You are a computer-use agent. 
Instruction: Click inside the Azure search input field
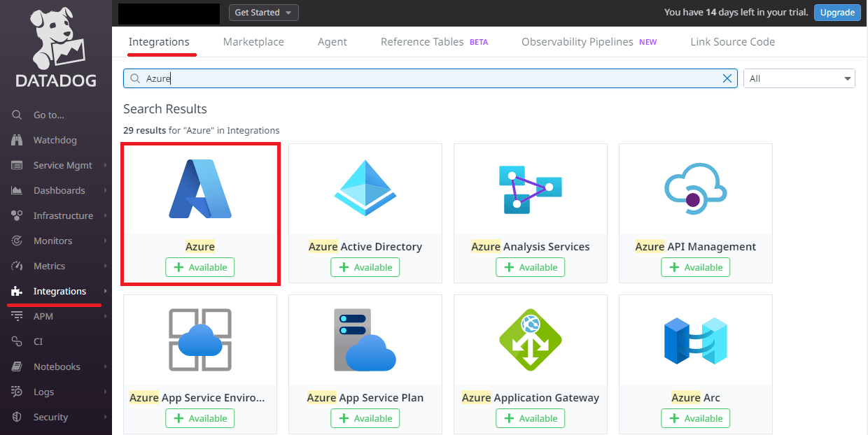tap(430, 78)
